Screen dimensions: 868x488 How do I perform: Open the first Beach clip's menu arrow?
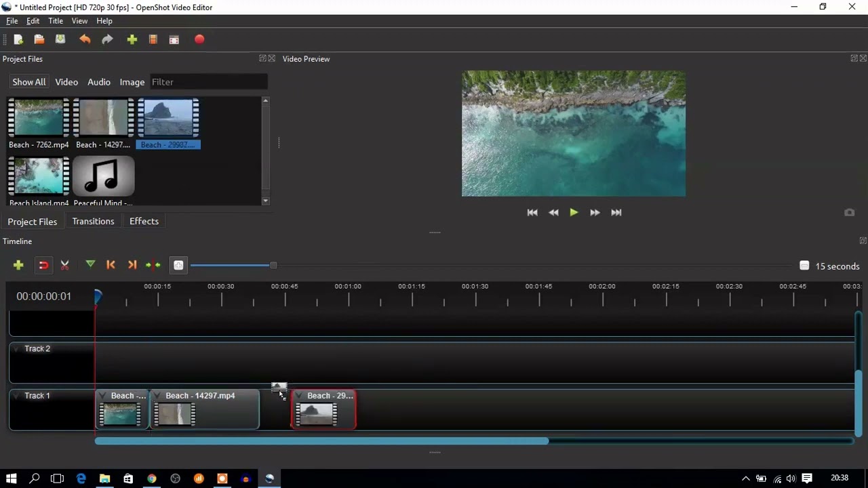(103, 396)
